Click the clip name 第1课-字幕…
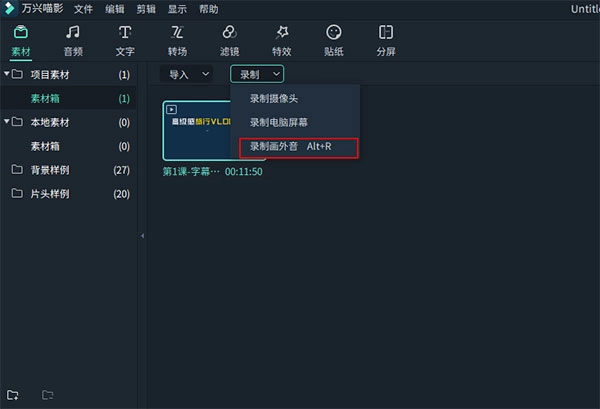This screenshot has height=409, width=600. 191,171
